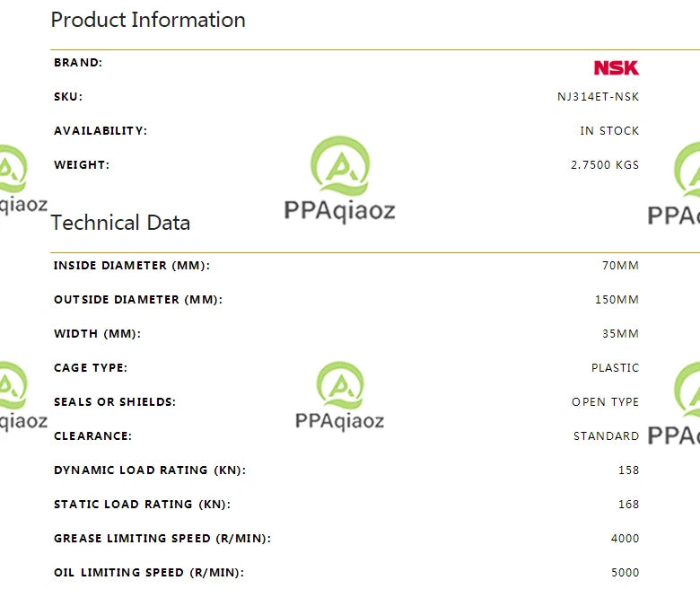Viewport: 700px width, 598px height.
Task: Click the Oil Limiting Speed label
Action: 149,573
